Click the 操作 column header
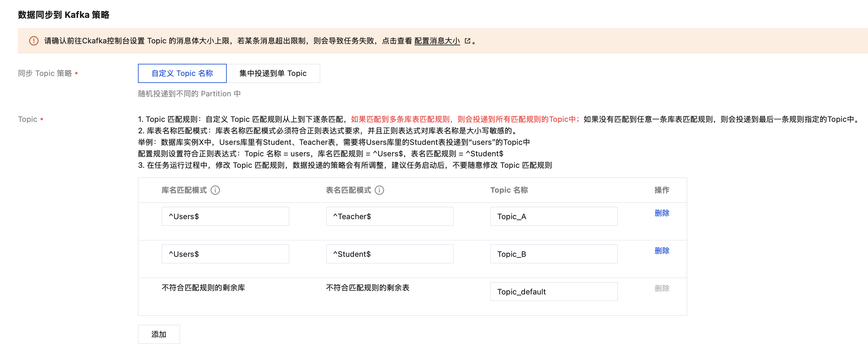The height and width of the screenshot is (349, 868). coord(661,190)
